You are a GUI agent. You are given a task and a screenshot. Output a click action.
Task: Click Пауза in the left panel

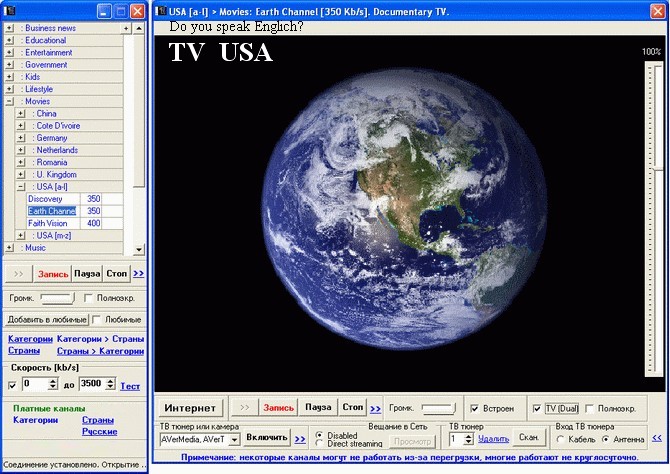87,274
